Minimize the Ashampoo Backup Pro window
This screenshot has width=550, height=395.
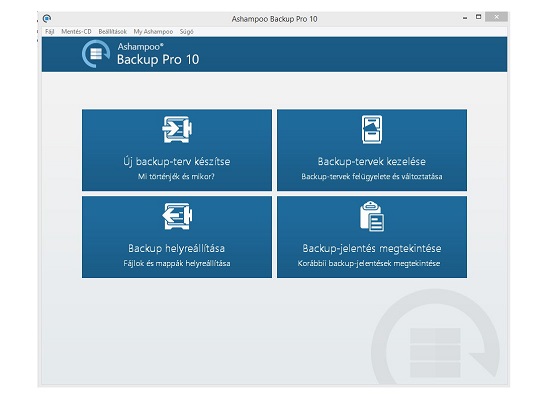tap(465, 17)
